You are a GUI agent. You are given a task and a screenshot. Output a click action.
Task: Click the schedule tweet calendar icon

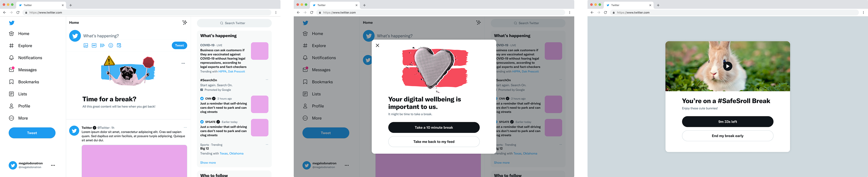coord(119,46)
